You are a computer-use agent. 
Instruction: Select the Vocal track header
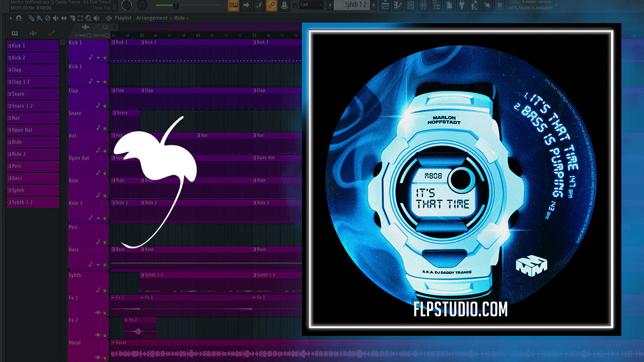88,350
